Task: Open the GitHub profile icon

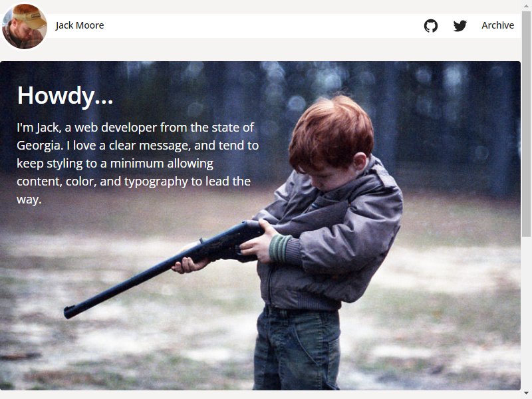Action: tap(430, 26)
